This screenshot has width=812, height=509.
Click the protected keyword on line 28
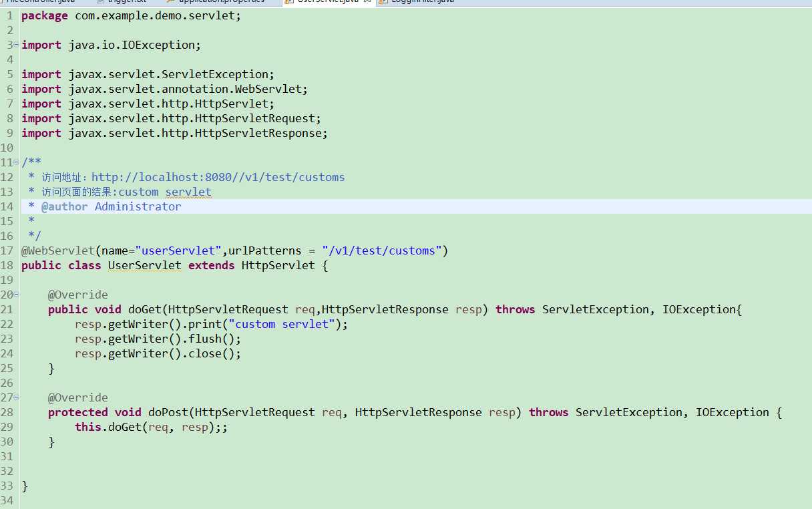click(77, 412)
